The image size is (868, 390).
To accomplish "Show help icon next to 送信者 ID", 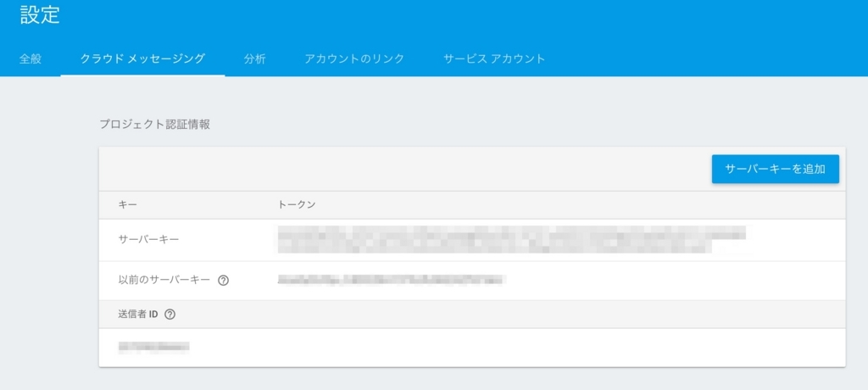I will (170, 314).
